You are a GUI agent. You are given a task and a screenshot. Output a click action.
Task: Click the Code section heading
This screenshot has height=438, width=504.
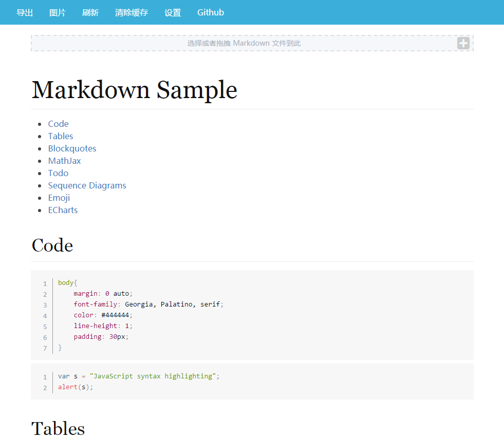pyautogui.click(x=52, y=245)
